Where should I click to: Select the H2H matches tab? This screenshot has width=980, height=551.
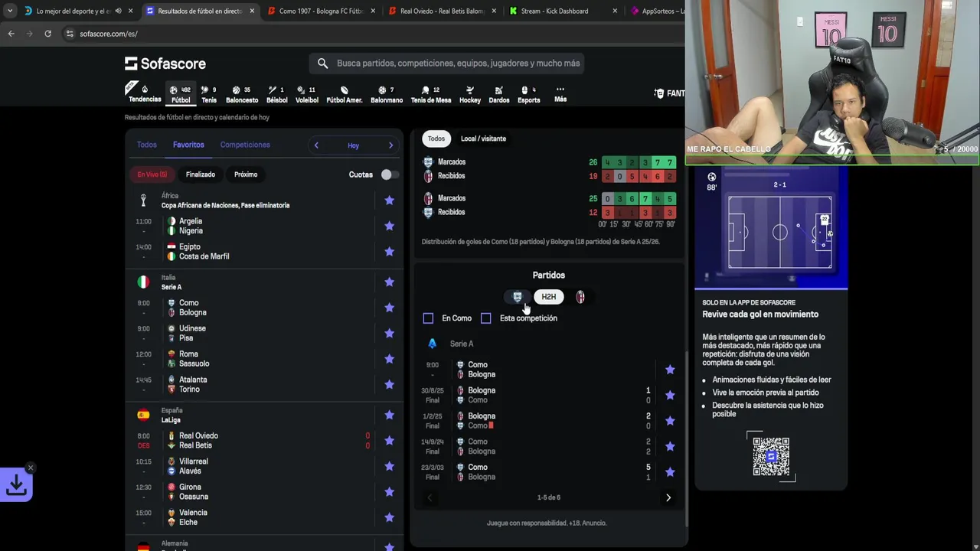549,297
